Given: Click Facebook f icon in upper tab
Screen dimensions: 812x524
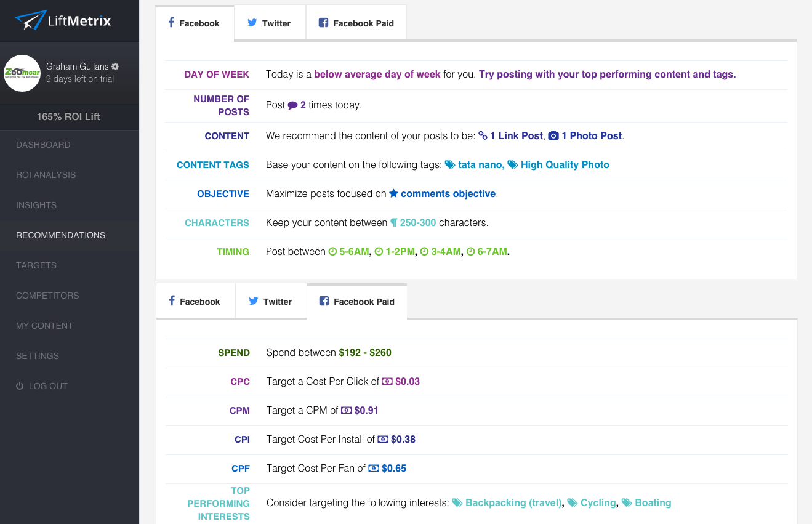Looking at the screenshot, I should tap(172, 23).
